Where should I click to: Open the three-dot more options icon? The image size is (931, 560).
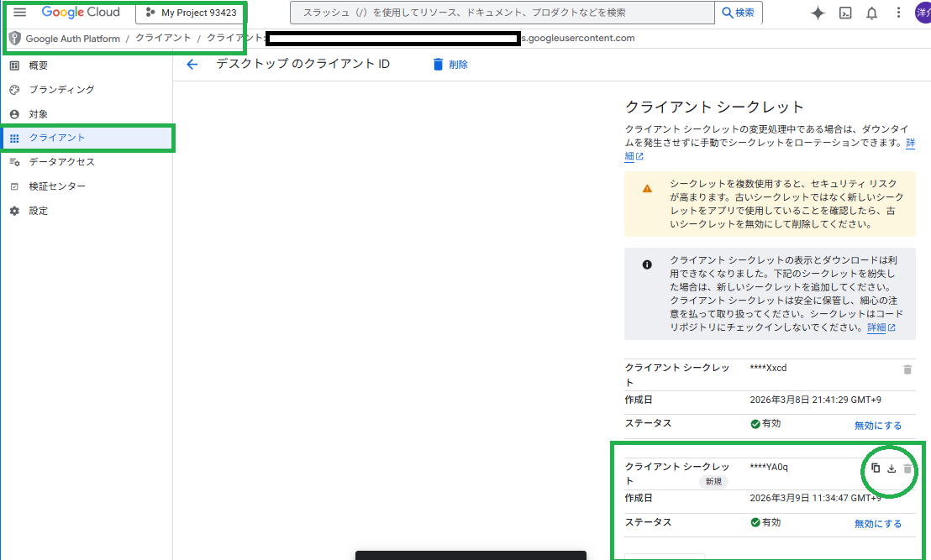coord(899,13)
